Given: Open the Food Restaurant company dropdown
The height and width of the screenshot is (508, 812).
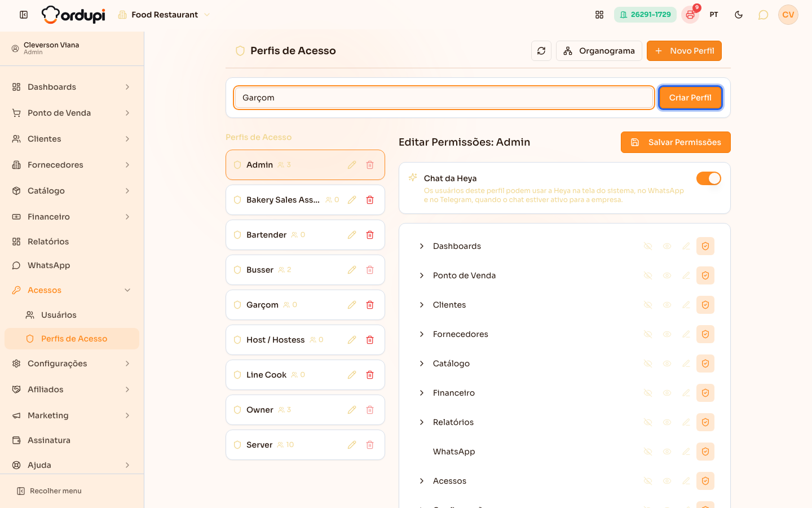Looking at the screenshot, I should (164, 15).
